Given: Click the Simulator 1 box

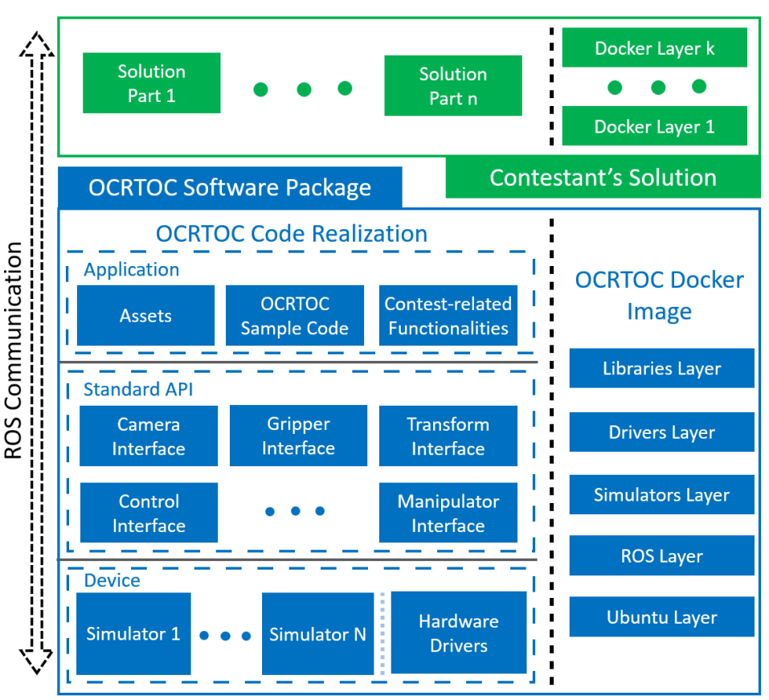Looking at the screenshot, I should tap(133, 634).
